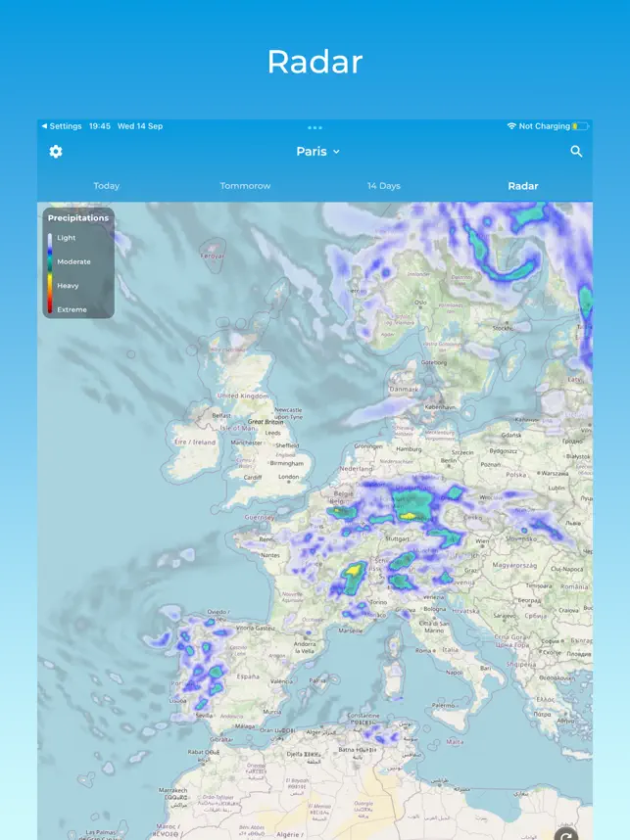630x840 pixels.
Task: Tap the battery status icon
Action: [580, 126]
